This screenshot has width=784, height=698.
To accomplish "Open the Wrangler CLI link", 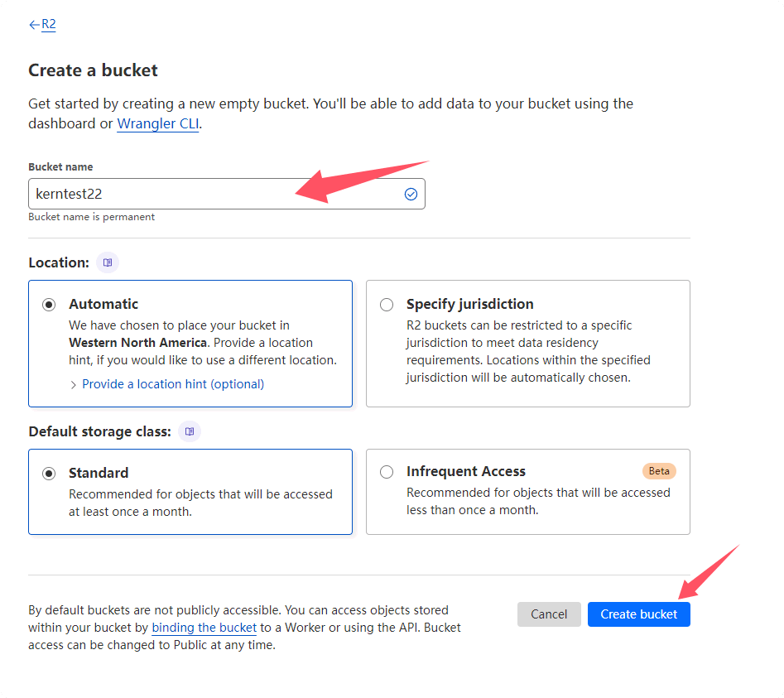I will (157, 124).
